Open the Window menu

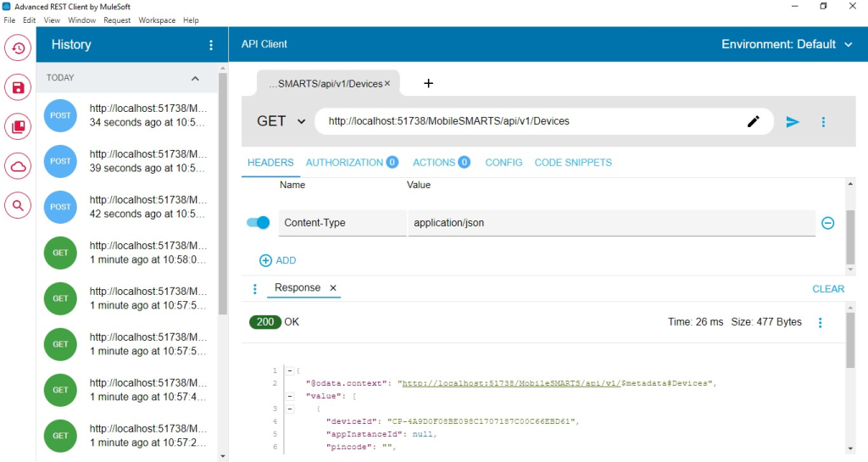pyautogui.click(x=82, y=19)
